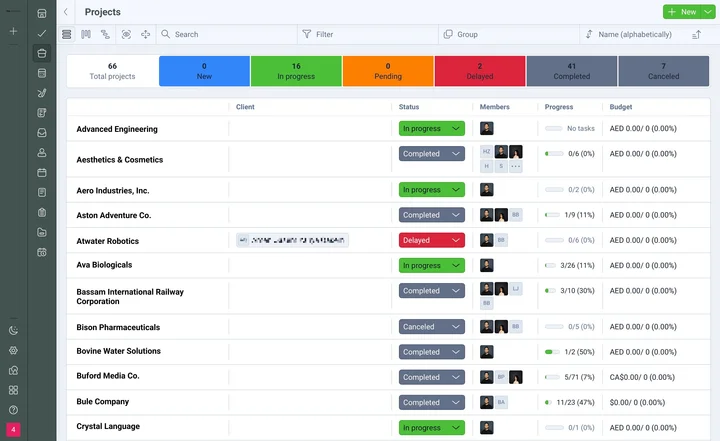
Task: Open the calendar icon in the sidebar
Action: (42, 172)
